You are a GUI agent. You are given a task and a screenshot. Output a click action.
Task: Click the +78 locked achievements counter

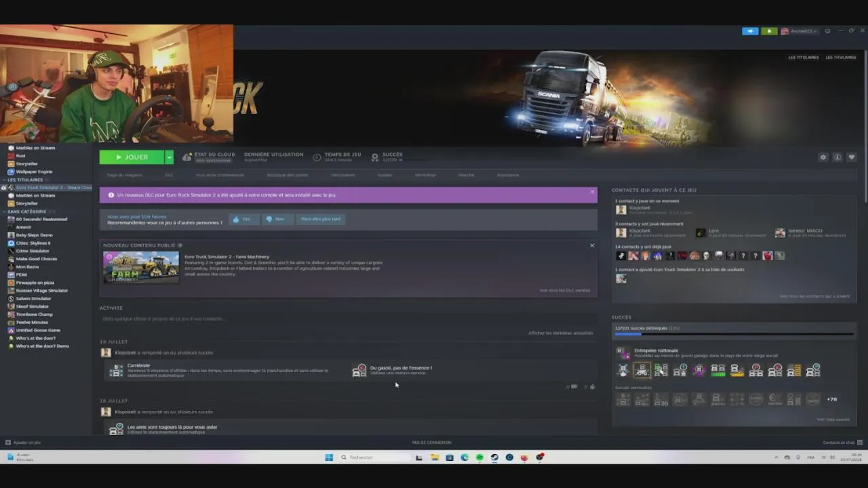tap(831, 399)
